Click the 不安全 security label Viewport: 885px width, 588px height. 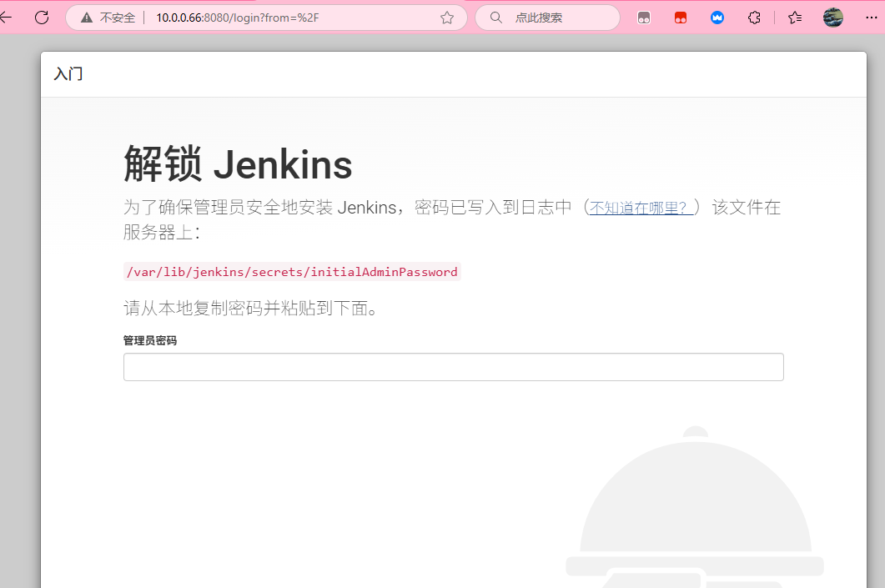coord(118,18)
